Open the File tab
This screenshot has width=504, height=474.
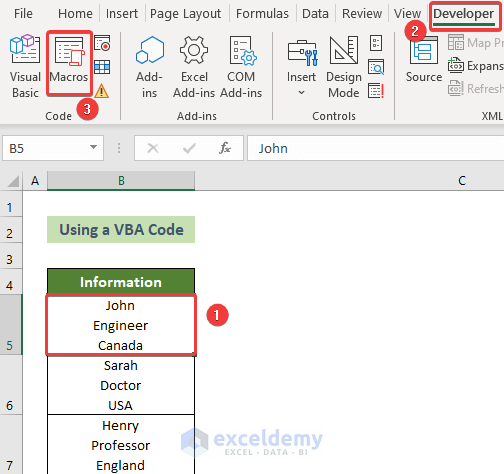coord(23,14)
